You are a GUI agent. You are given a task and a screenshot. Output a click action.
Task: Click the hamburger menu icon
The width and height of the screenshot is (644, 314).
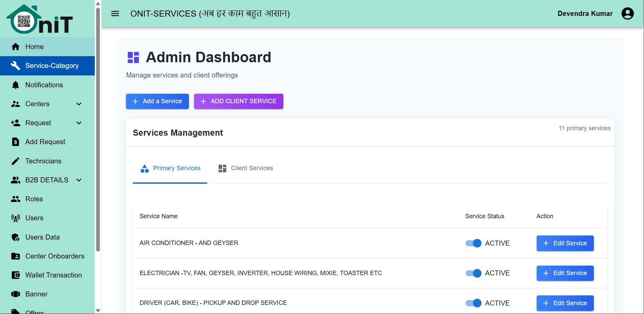click(115, 14)
